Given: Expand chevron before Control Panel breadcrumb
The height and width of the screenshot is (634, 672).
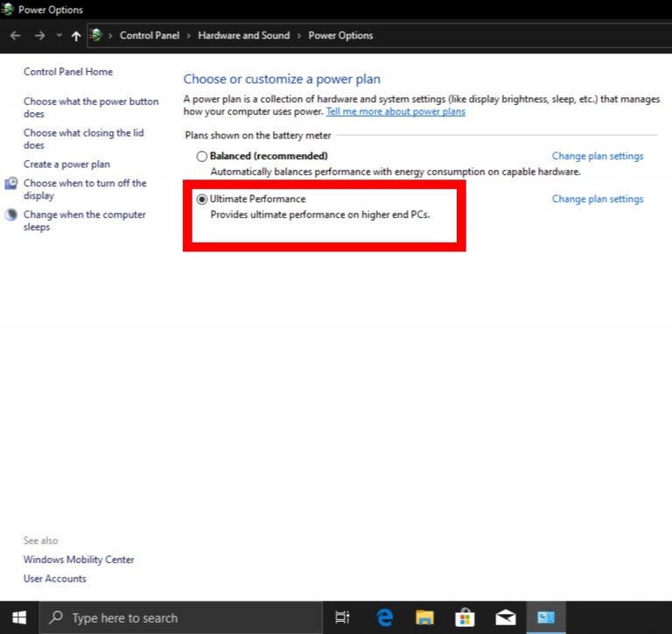Looking at the screenshot, I should tap(110, 36).
